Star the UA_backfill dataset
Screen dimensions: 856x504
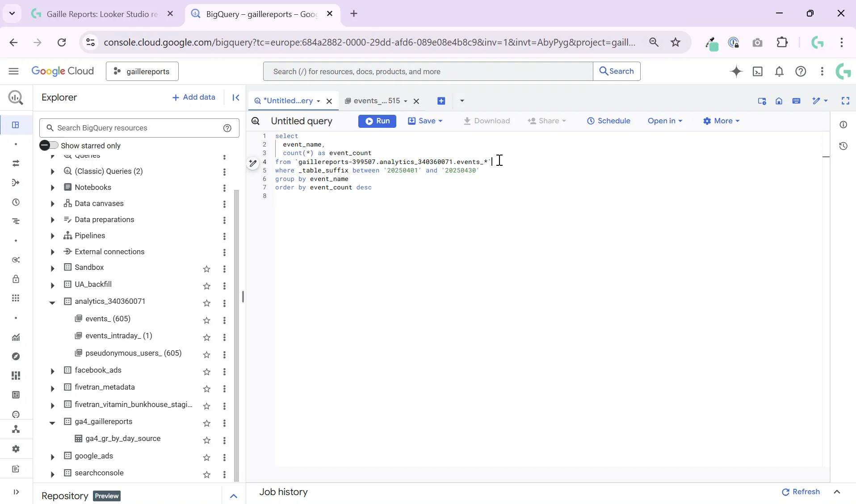point(206,286)
